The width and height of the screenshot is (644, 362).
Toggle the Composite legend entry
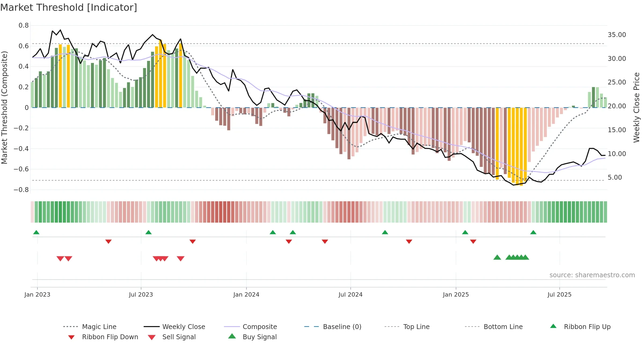tap(250, 327)
